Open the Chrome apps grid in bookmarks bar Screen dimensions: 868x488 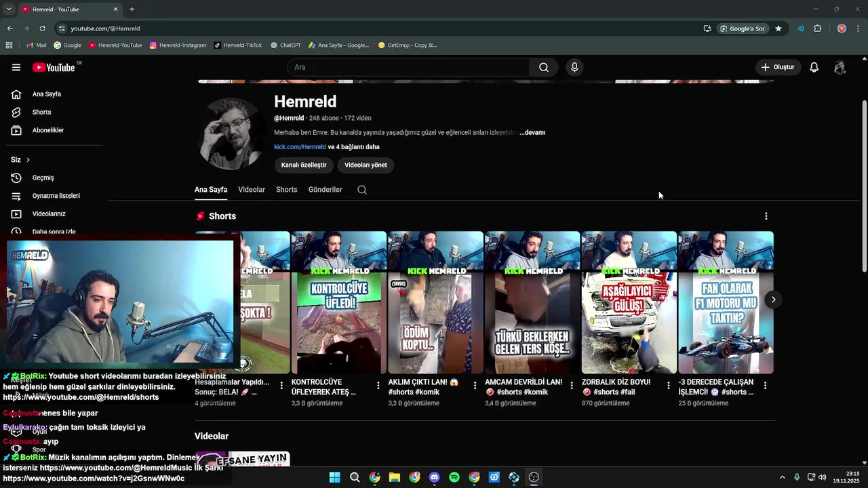[x=9, y=45]
